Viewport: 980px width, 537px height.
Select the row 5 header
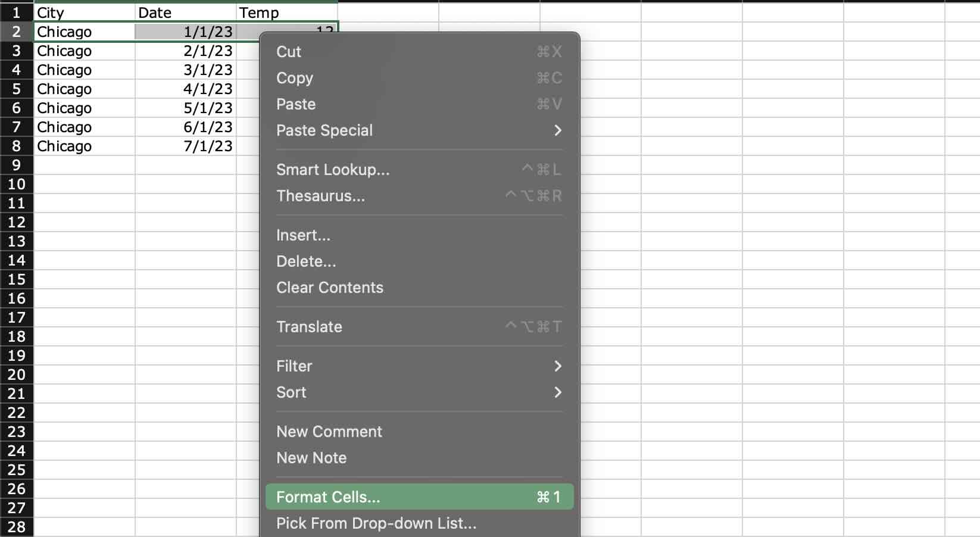pyautogui.click(x=16, y=89)
